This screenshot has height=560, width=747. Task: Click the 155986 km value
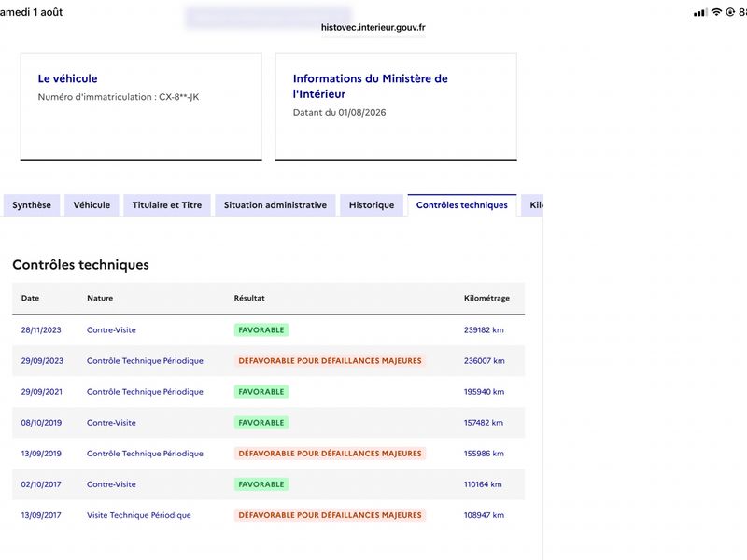tap(484, 454)
